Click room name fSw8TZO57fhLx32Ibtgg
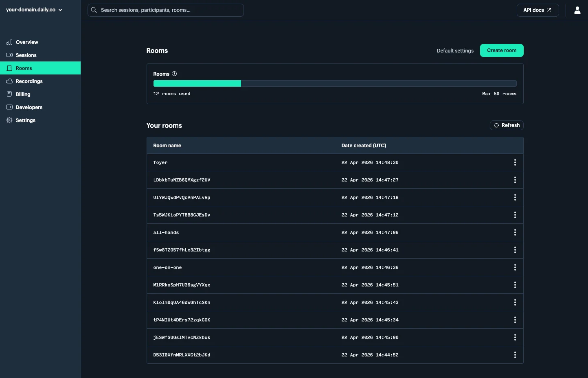Viewport: 588px width, 378px height. (182, 250)
